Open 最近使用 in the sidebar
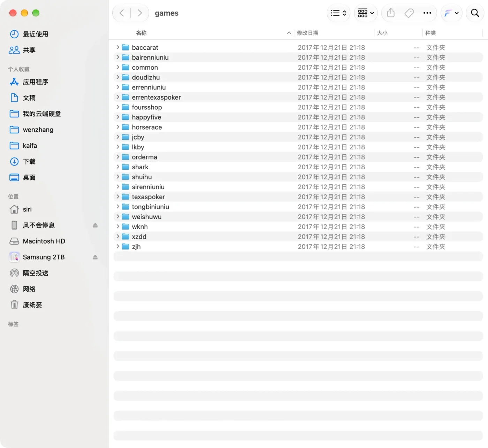Screen dimensions: 488x448 pos(29,34)
